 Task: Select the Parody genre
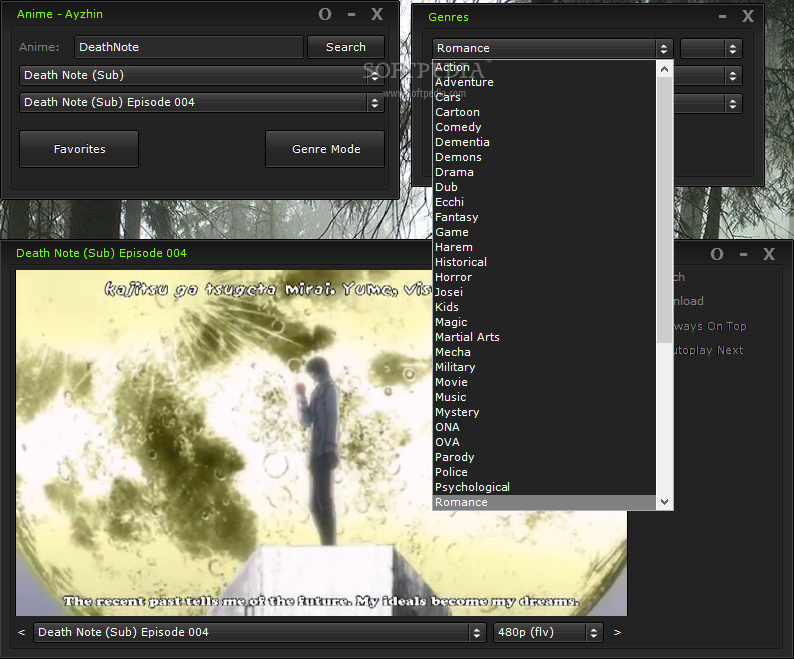pyautogui.click(x=544, y=457)
